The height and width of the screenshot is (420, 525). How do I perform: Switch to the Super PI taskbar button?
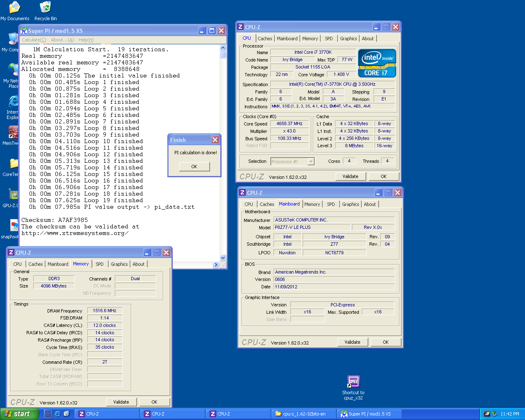[369, 414]
